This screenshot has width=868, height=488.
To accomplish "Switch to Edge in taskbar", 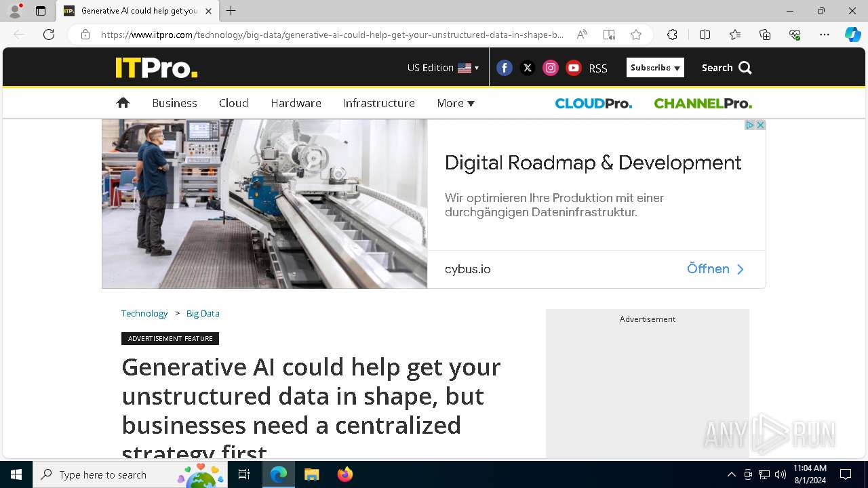I will [x=279, y=474].
